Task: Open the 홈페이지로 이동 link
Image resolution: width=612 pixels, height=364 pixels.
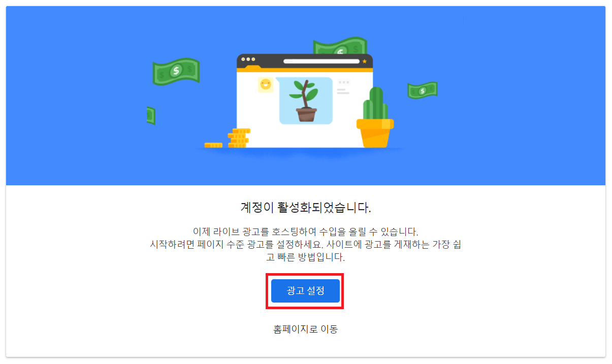Action: pyautogui.click(x=305, y=329)
